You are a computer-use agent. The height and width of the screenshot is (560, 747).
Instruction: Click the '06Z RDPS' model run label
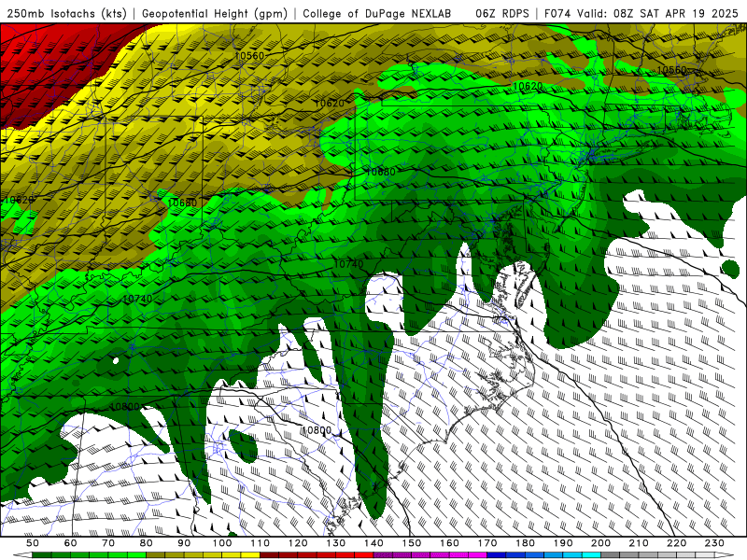(x=502, y=13)
